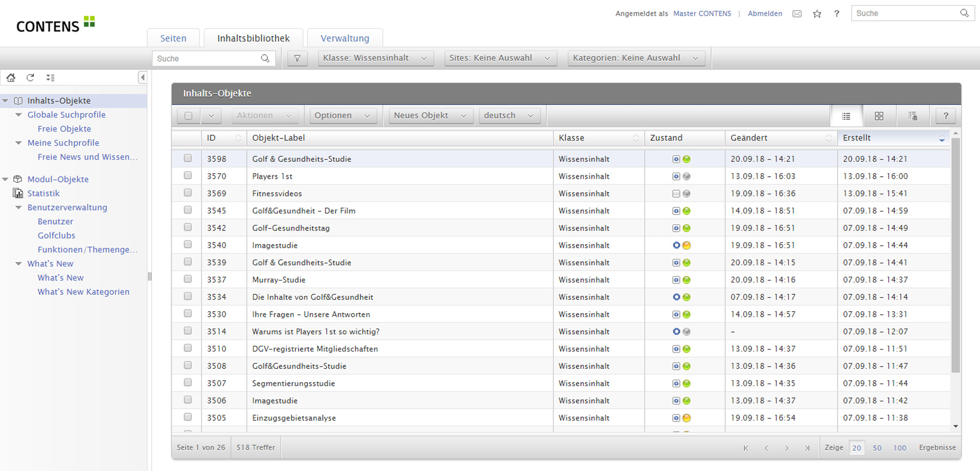Expand the Neues Objekt dropdown
Screen dimensions: 980x471
point(430,116)
